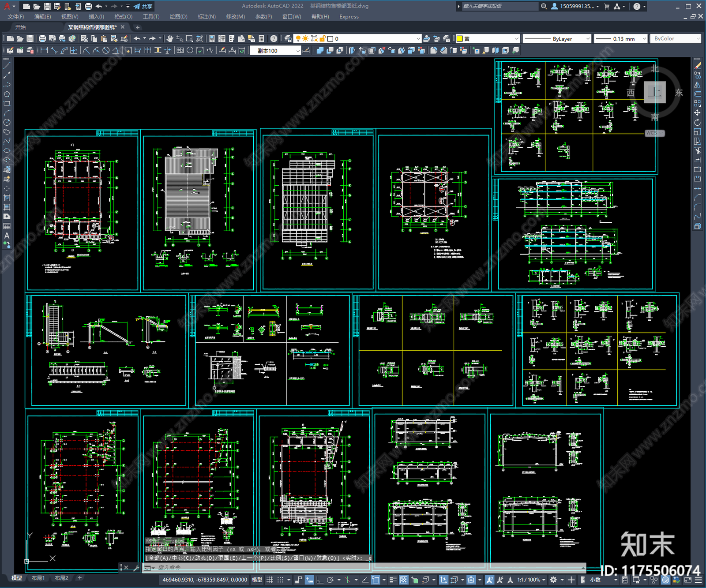Image resolution: width=706 pixels, height=588 pixels.
Task: Click the yellow color swatch in color control
Action: click(459, 39)
